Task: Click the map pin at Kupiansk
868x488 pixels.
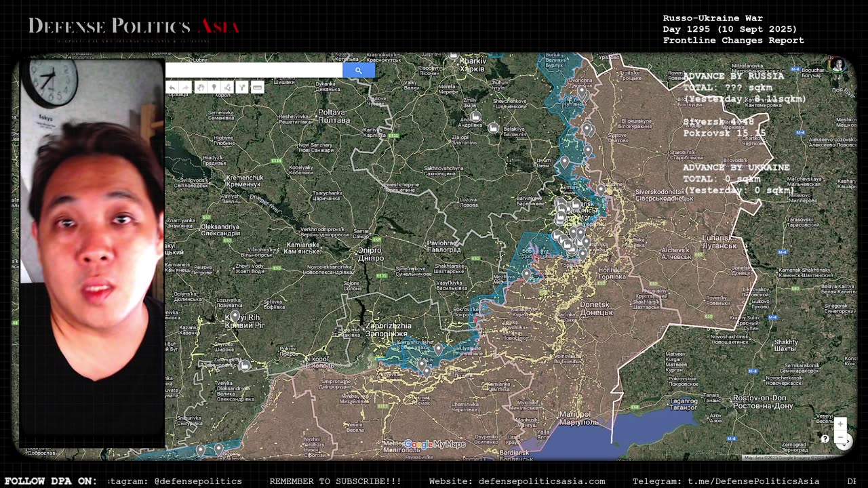Action: click(581, 91)
